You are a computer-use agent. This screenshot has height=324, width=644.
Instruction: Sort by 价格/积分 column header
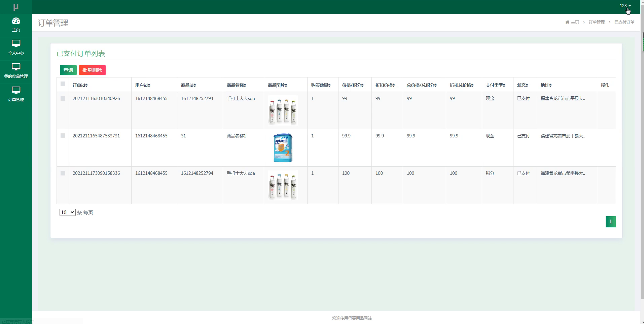pos(353,85)
